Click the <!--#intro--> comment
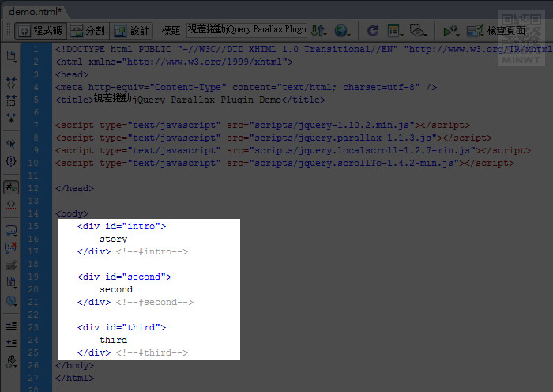 pyautogui.click(x=152, y=252)
